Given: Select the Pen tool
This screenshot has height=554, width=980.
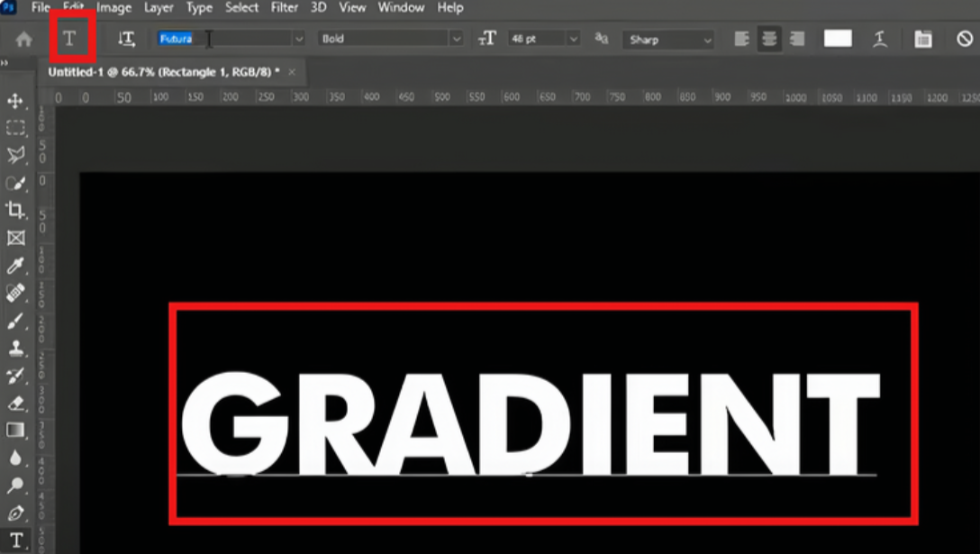Looking at the screenshot, I should [15, 513].
